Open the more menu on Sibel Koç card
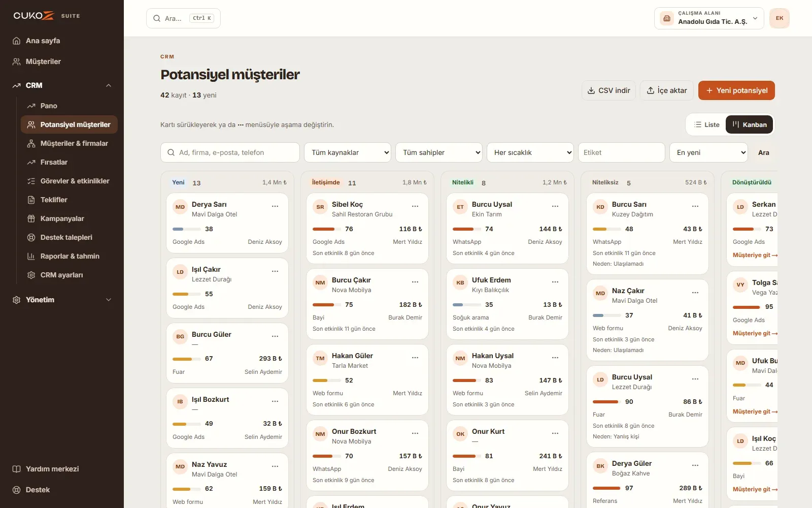Viewport: 812px width, 508px height. [x=415, y=206]
